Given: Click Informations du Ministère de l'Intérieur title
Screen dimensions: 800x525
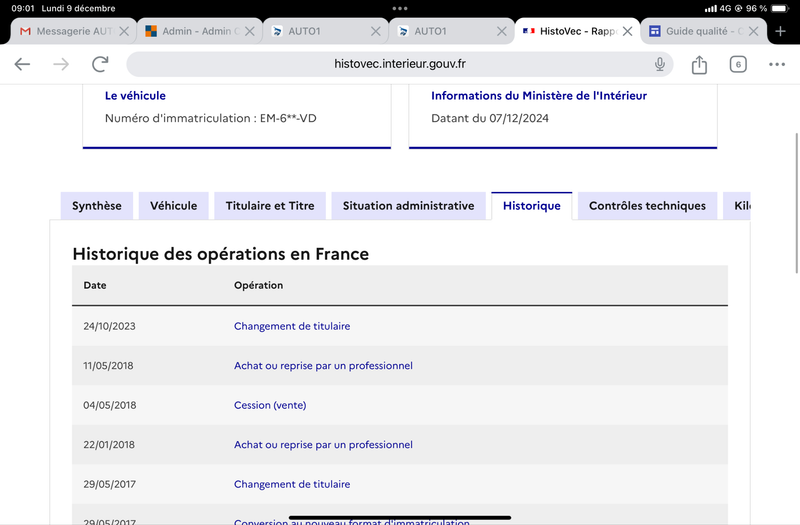Looking at the screenshot, I should [539, 95].
